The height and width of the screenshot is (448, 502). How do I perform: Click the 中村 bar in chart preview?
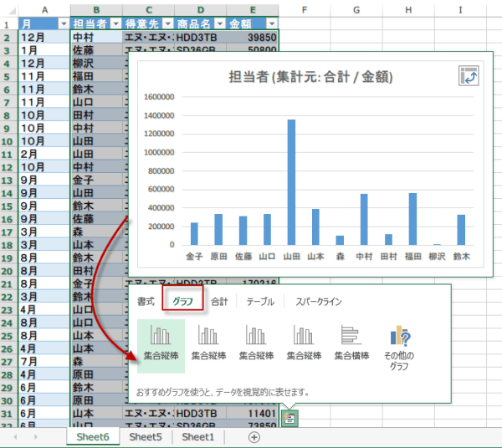point(364,219)
